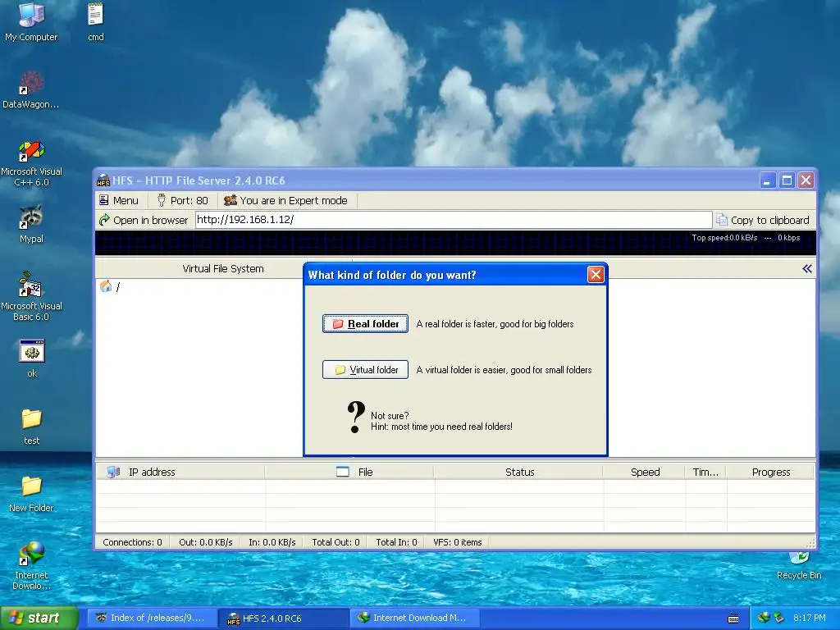Select the root '/' home node
The image size is (840, 630).
pos(110,287)
